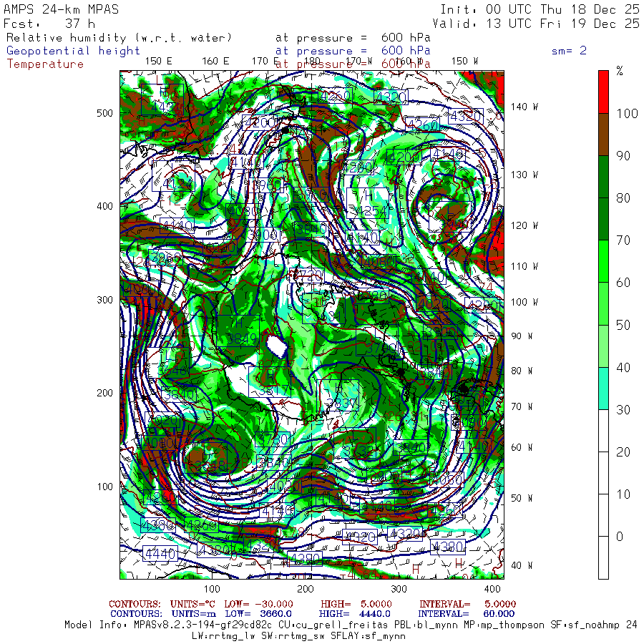The width and height of the screenshot is (644, 644).
Task: Select the bright green 60–70 color bar segment
Action: [x=603, y=261]
